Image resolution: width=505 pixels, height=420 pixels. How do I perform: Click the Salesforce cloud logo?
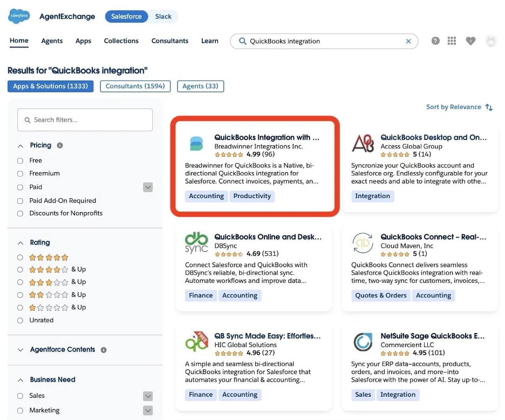point(19,16)
